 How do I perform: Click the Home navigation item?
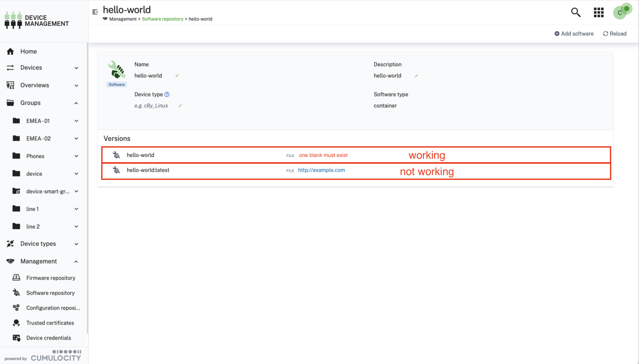click(28, 51)
